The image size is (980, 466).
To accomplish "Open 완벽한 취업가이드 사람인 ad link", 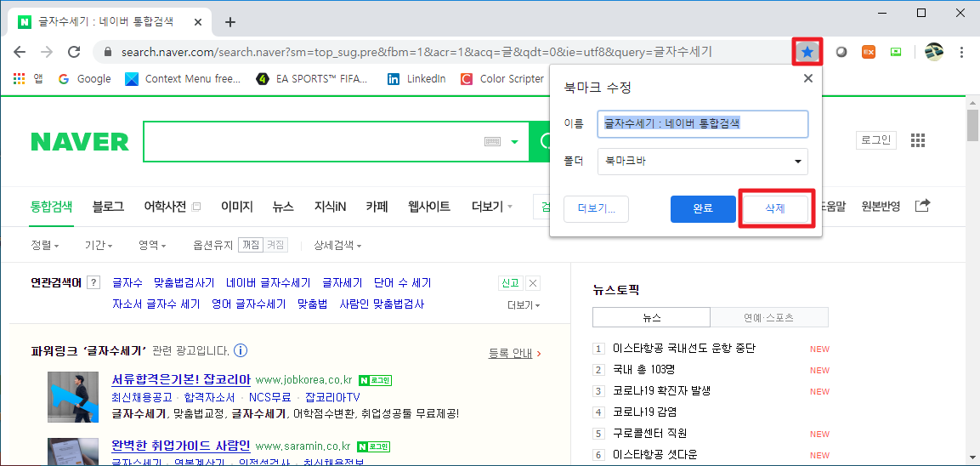I will 181,446.
